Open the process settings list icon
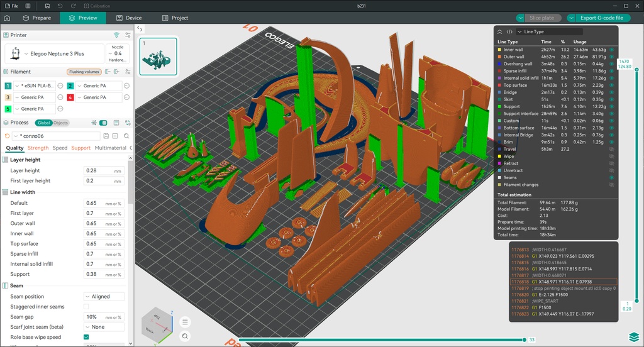The width and height of the screenshot is (644, 347). [x=116, y=123]
